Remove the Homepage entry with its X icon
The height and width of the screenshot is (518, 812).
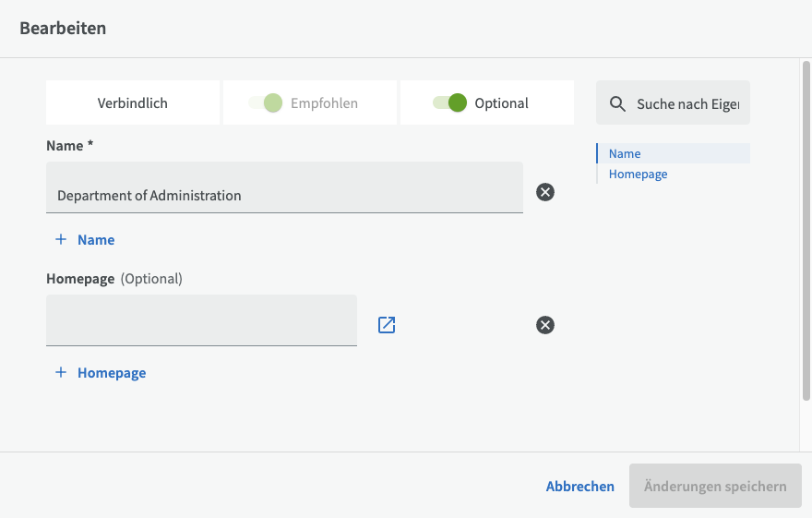point(545,325)
